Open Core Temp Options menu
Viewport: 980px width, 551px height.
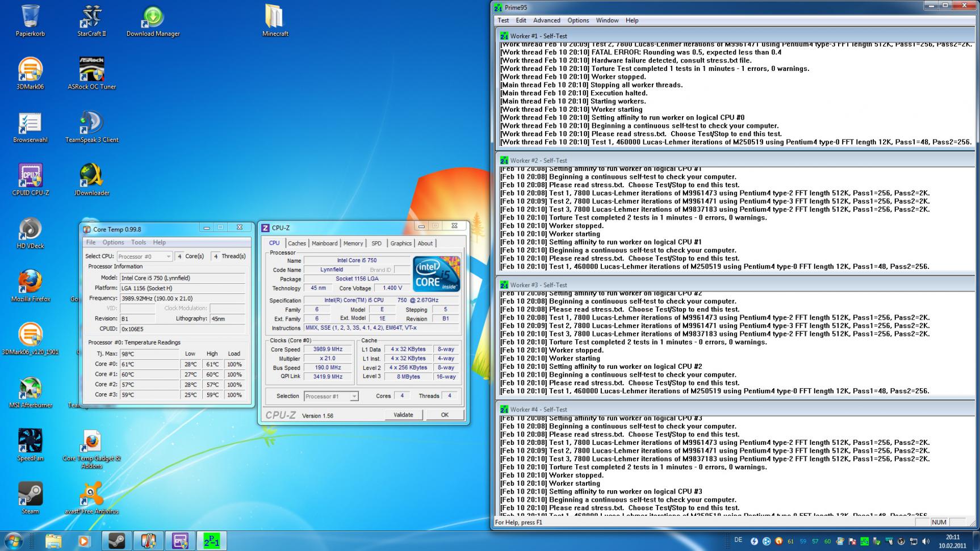click(113, 242)
